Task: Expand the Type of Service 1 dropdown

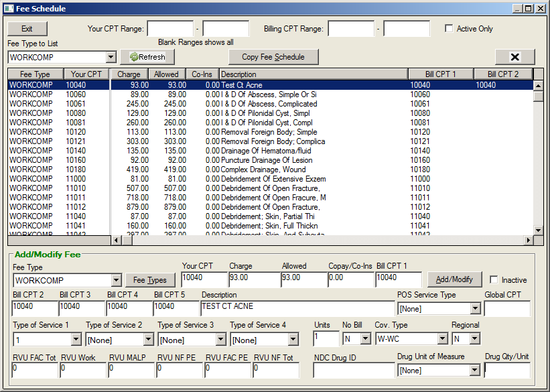Action: (x=75, y=338)
